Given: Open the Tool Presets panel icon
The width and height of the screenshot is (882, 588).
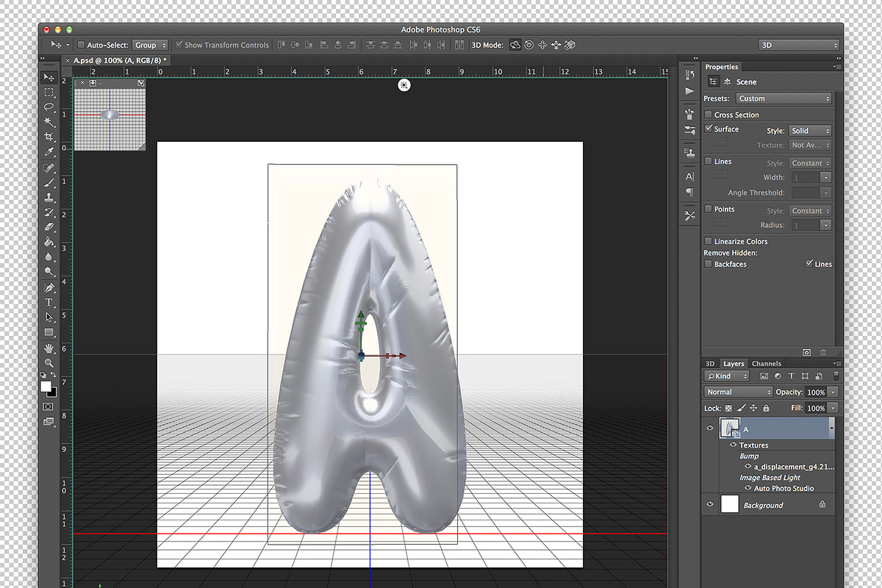Looking at the screenshot, I should pyautogui.click(x=689, y=215).
